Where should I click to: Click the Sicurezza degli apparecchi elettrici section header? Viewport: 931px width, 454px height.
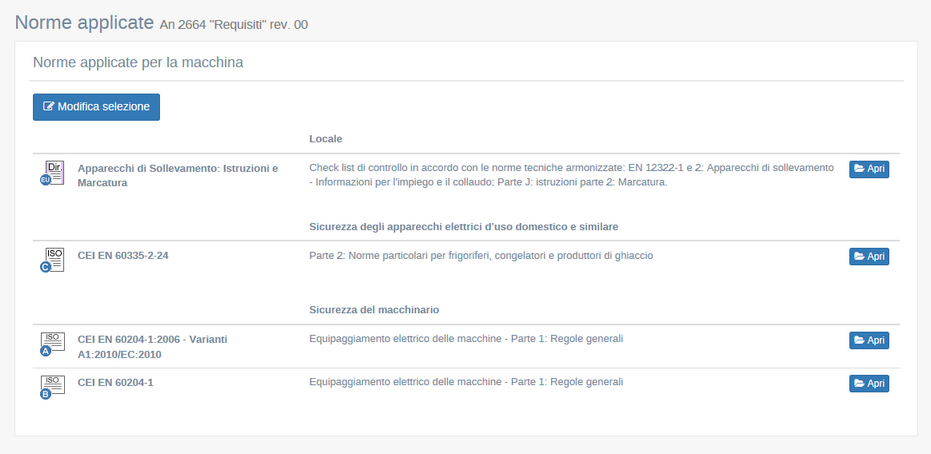tap(470, 226)
